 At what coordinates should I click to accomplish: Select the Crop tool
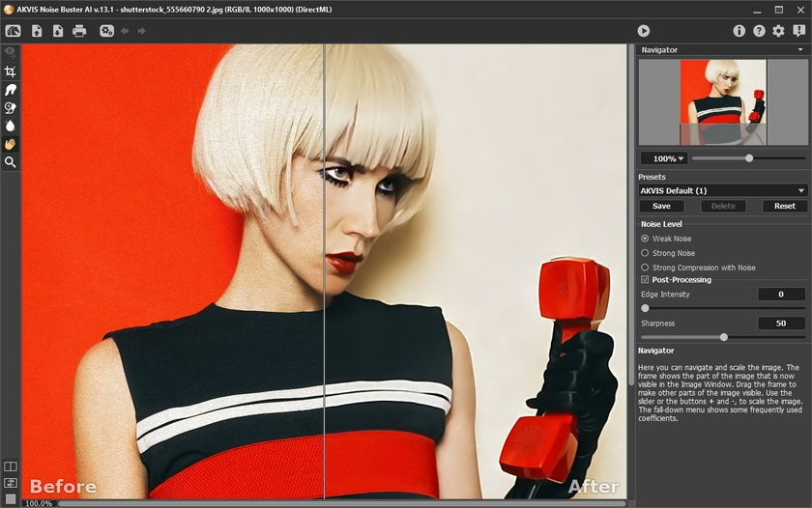pos(11,71)
